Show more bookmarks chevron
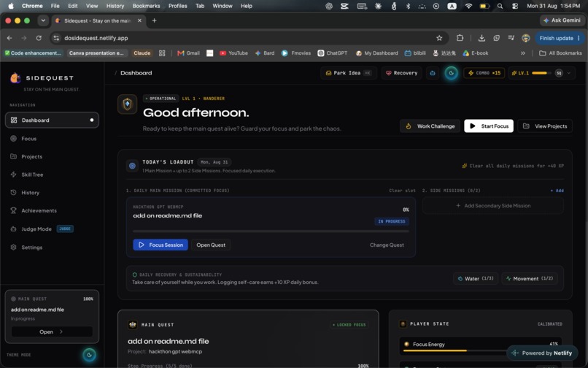This screenshot has width=588, height=368. [523, 53]
